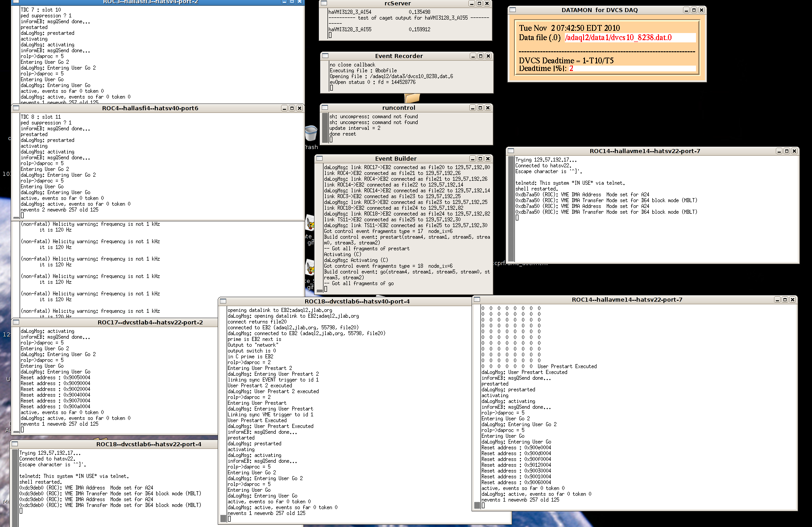
Task: Click the ROC14 telnet window scrollbar
Action: click(x=511, y=208)
